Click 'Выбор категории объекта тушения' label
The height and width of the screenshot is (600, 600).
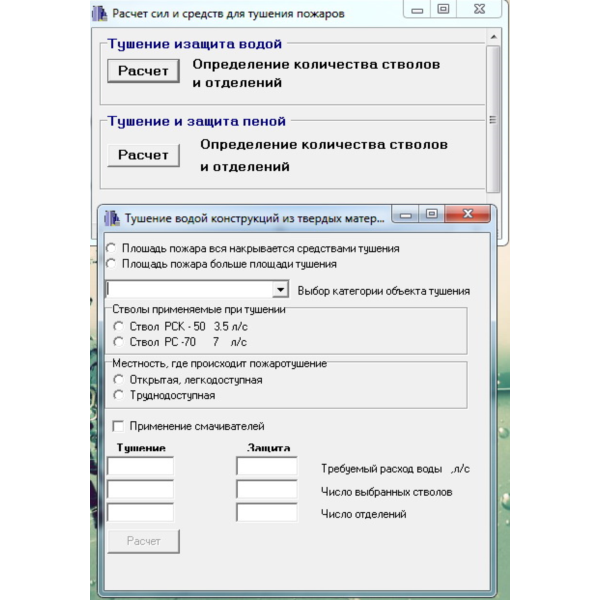click(384, 291)
